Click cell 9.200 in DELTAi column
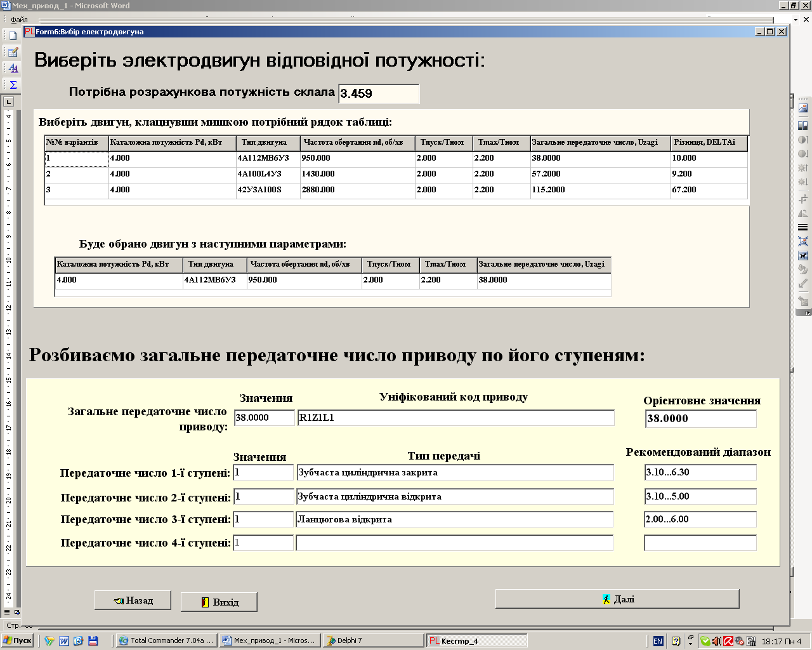Screen dimensions: 812x650 (709, 174)
